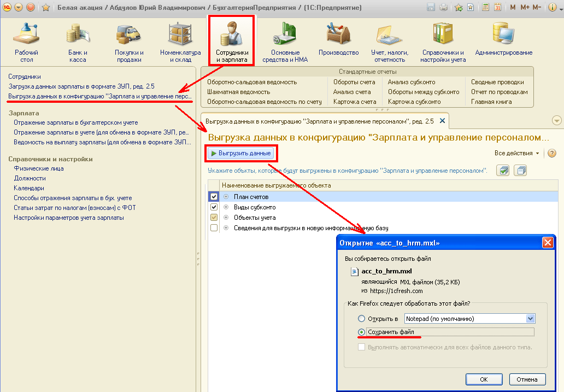The width and height of the screenshot is (564, 392).
Task: Click the M+ memory add button
Action: (x=525, y=7)
